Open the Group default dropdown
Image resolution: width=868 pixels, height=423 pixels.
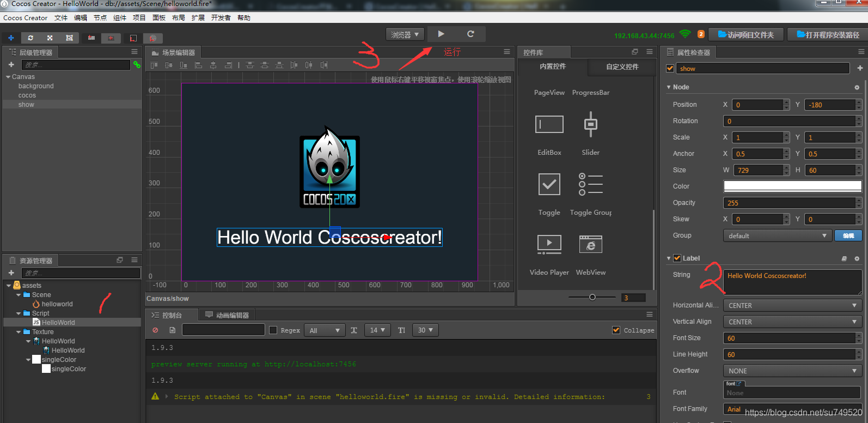pos(777,235)
